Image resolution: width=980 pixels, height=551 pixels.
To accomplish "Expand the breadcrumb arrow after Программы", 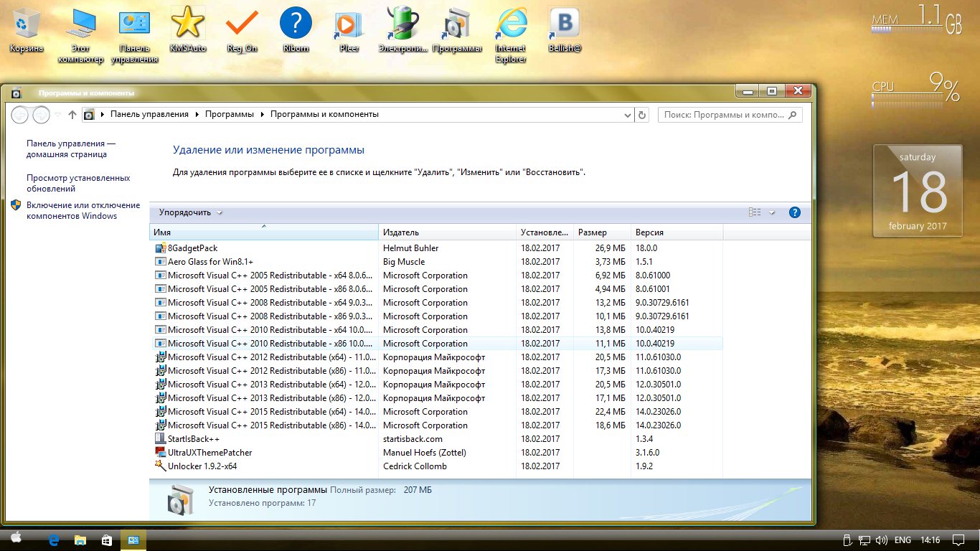I will coord(262,114).
